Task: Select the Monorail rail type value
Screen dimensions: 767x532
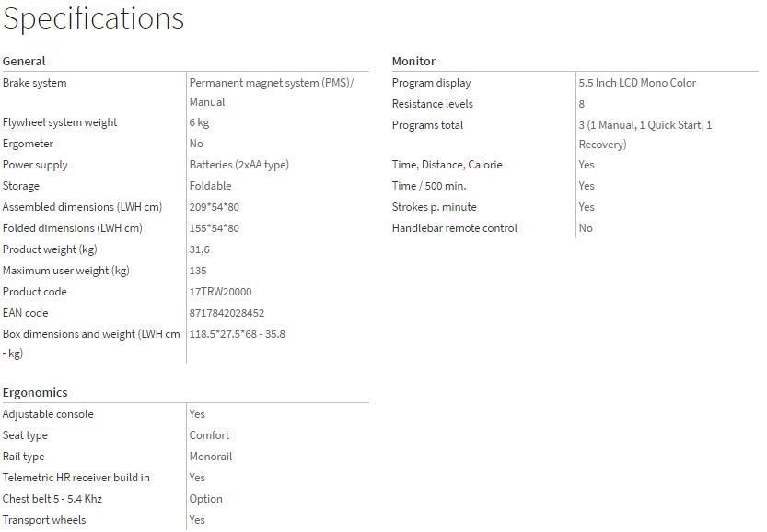Action: 211,457
